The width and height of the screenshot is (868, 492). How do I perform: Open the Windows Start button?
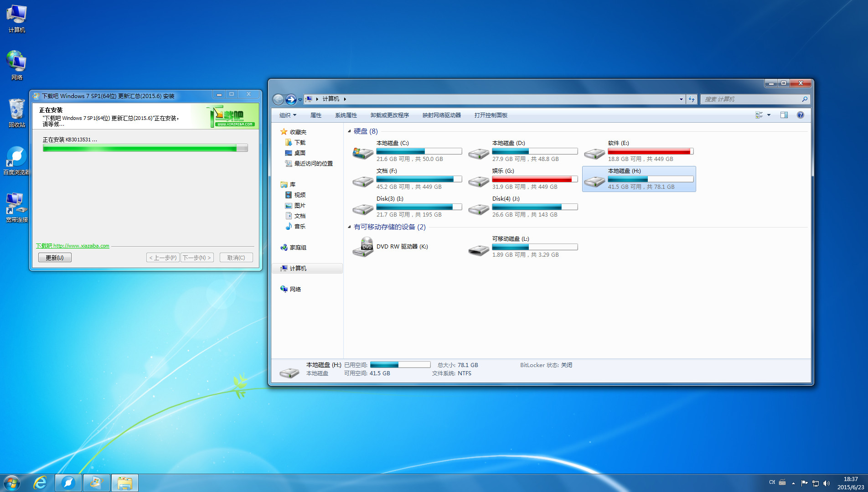click(x=11, y=482)
